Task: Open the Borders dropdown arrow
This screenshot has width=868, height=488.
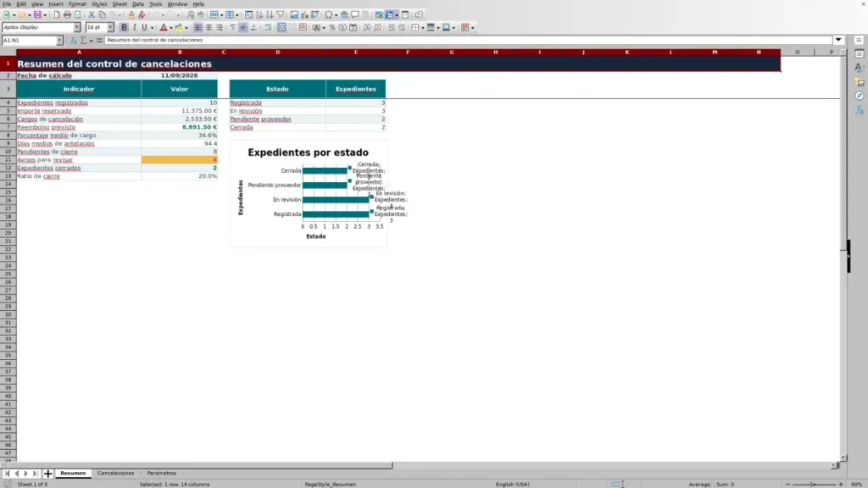Action: pos(422,28)
